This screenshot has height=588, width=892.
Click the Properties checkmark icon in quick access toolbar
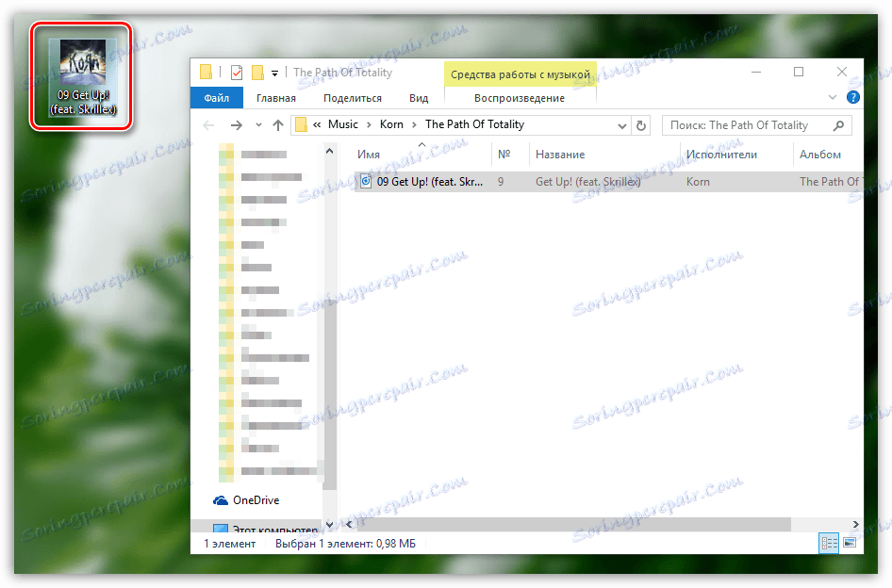pyautogui.click(x=237, y=73)
